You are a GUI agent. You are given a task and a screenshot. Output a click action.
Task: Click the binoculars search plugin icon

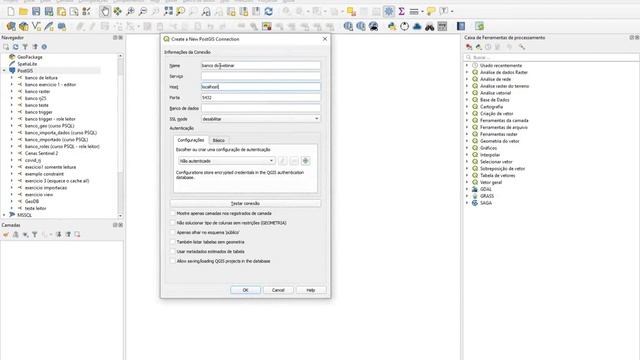[429, 27]
